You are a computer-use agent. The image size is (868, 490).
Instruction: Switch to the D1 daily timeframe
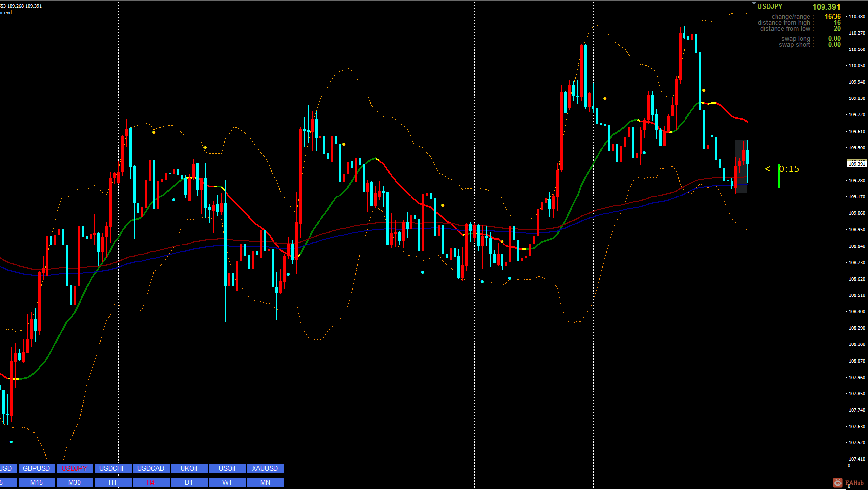point(189,482)
